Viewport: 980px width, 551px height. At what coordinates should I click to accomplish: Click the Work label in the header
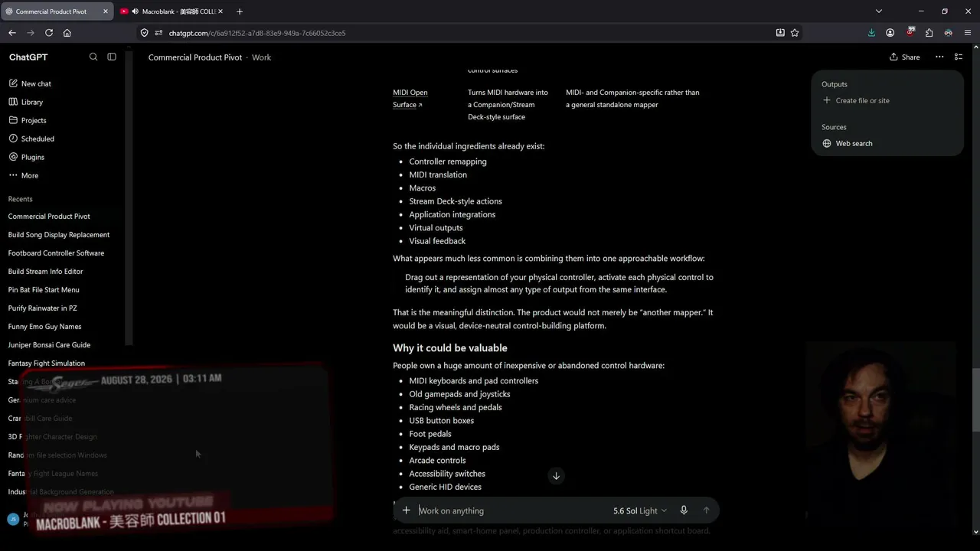(x=262, y=57)
